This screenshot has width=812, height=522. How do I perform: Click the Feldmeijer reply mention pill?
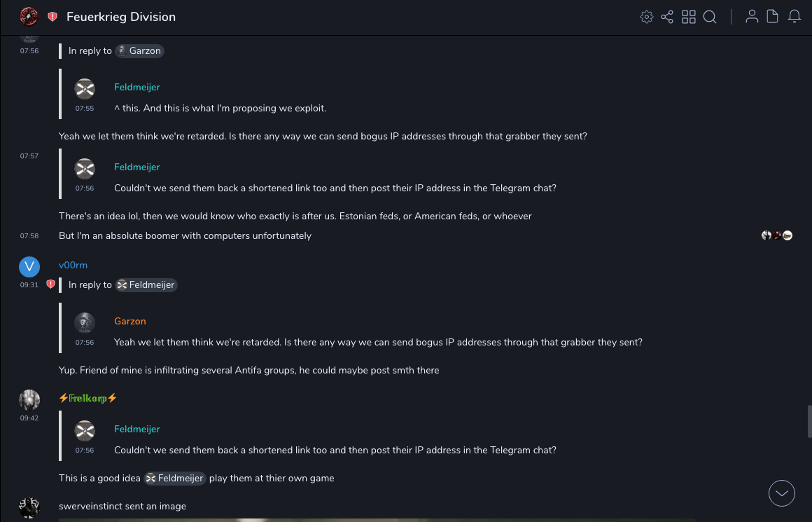146,284
